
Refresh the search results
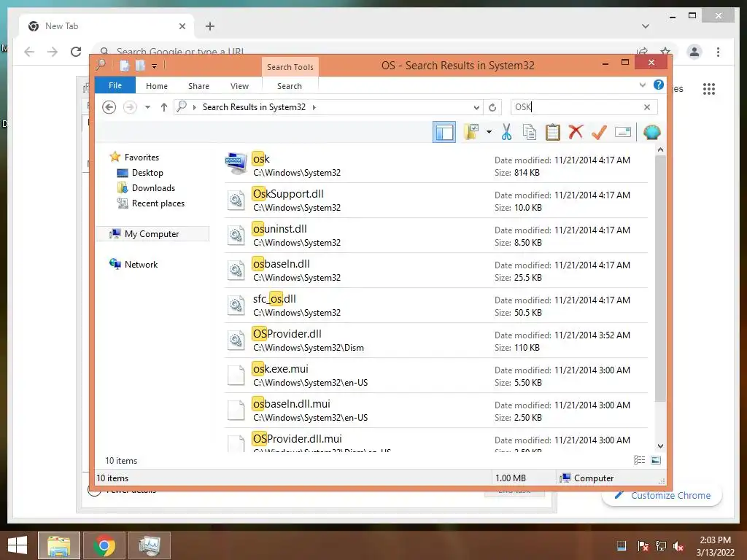pyautogui.click(x=492, y=108)
